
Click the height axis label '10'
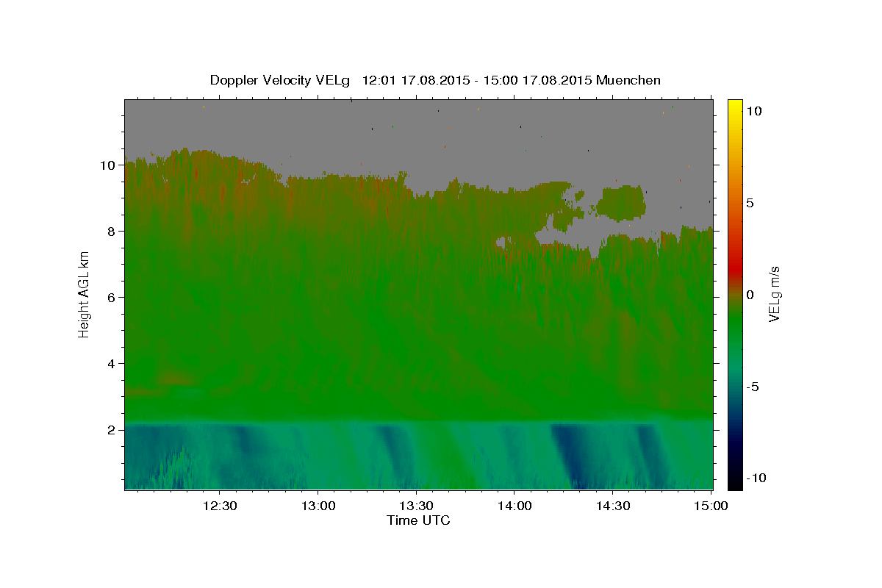[108, 165]
